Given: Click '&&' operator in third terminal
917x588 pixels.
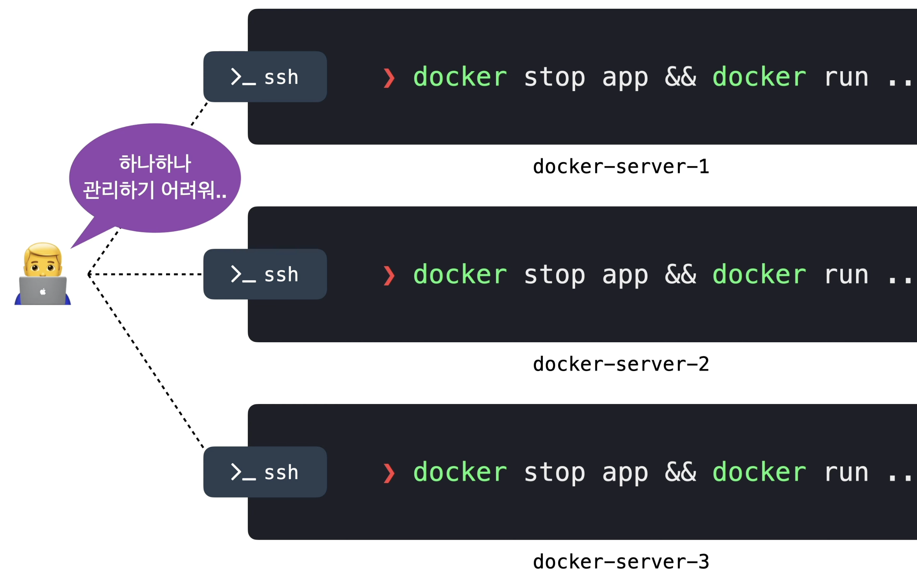Looking at the screenshot, I should 680,472.
